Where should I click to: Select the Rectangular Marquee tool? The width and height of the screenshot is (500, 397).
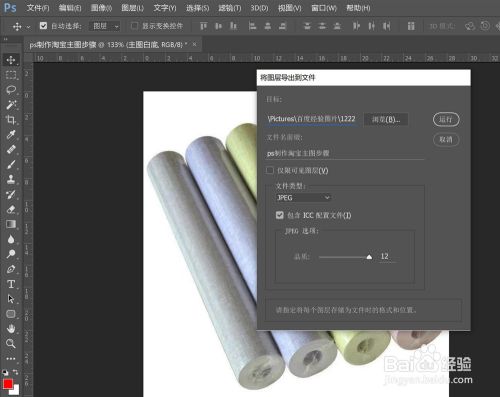pos(11,75)
